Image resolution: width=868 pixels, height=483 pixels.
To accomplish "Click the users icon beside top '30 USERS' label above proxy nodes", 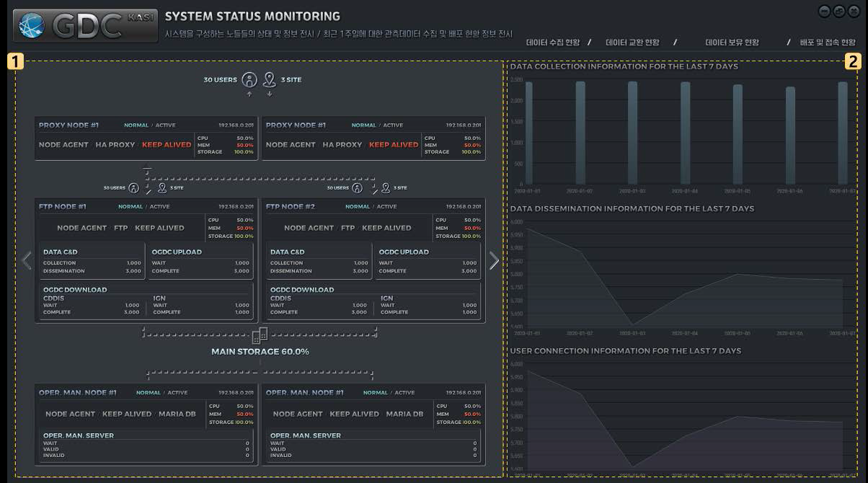I will click(249, 80).
